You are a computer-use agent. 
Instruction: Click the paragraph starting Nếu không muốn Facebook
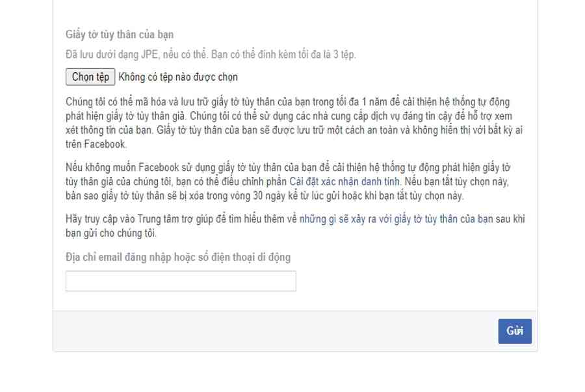tap(288, 181)
